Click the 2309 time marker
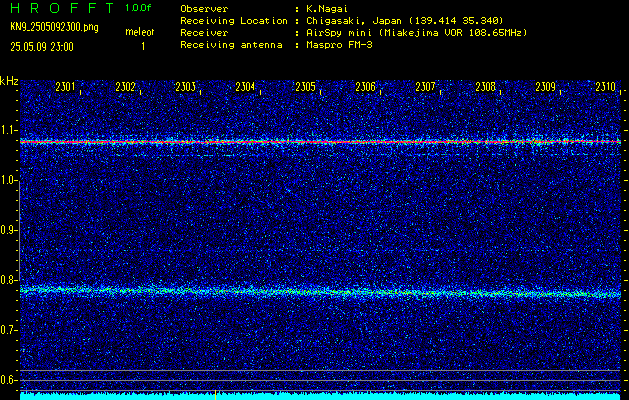The height and width of the screenshot is (400, 629). [546, 87]
